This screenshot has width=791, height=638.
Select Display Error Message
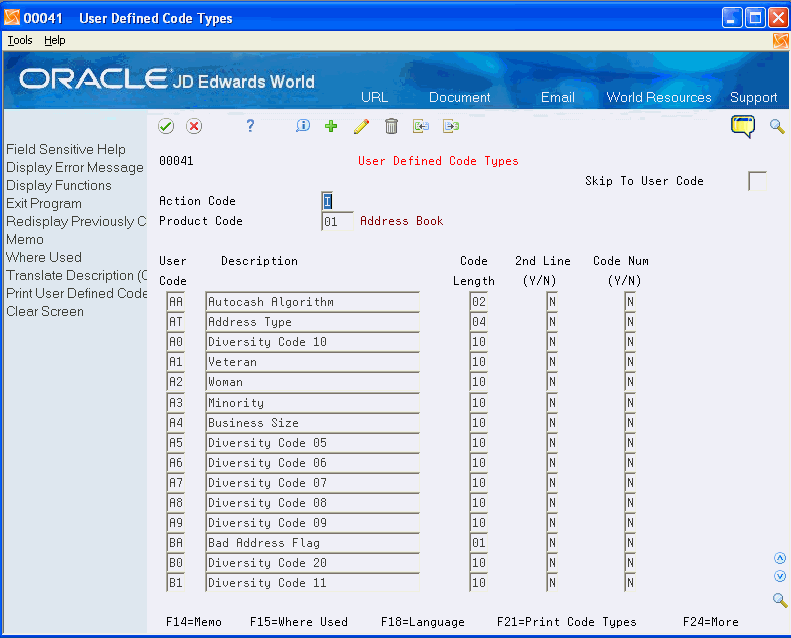75,167
